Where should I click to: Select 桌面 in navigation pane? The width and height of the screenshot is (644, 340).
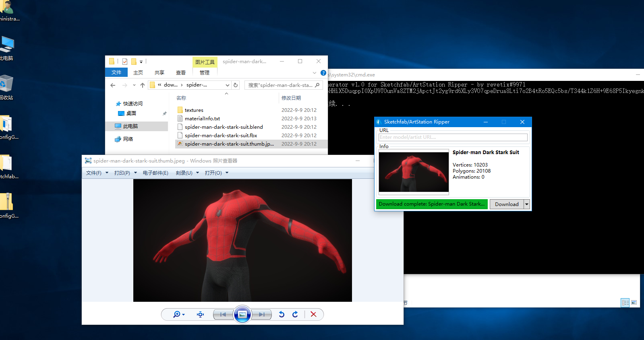[131, 113]
